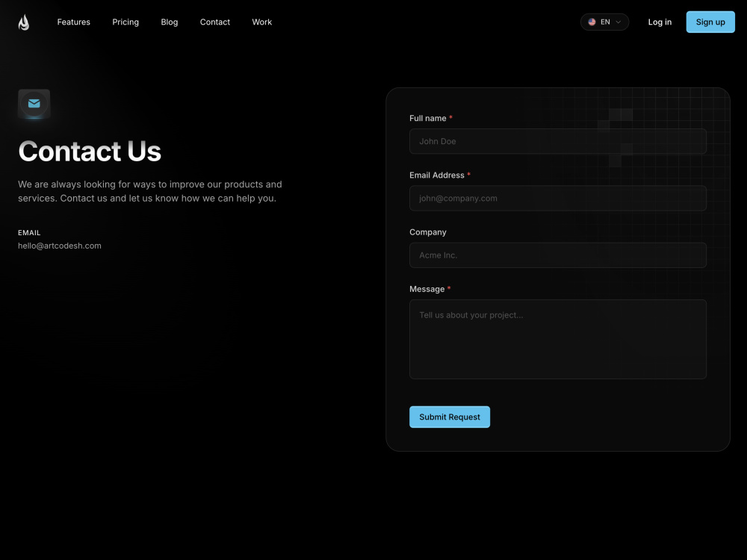Expand the EN language dropdown chevron
Image resolution: width=747 pixels, height=560 pixels.
coord(619,22)
